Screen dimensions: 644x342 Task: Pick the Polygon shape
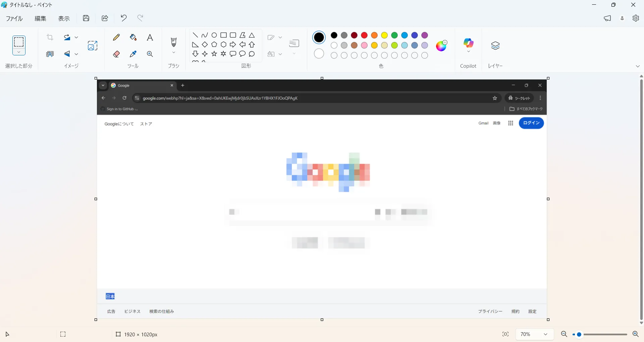tap(242, 35)
